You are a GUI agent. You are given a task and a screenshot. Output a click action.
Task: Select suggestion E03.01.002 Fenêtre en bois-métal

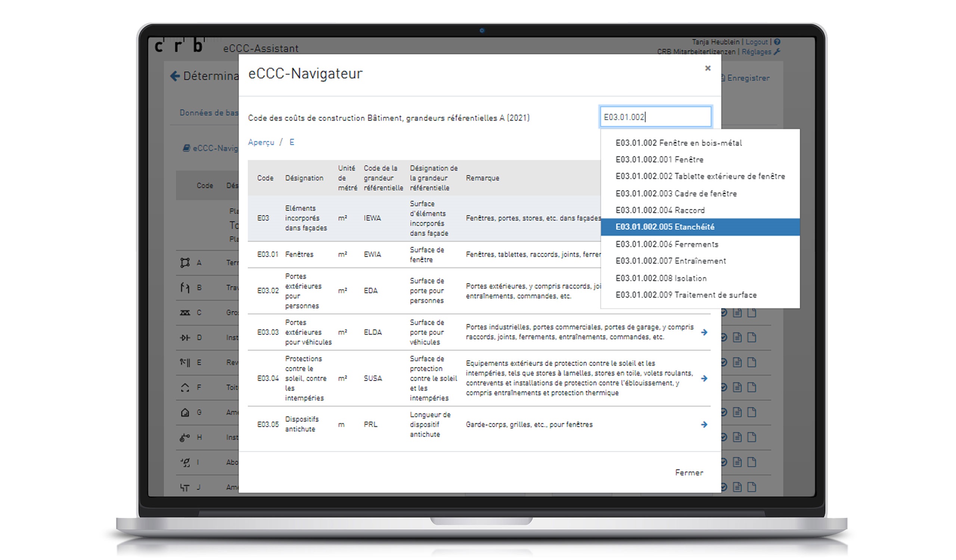click(x=700, y=143)
